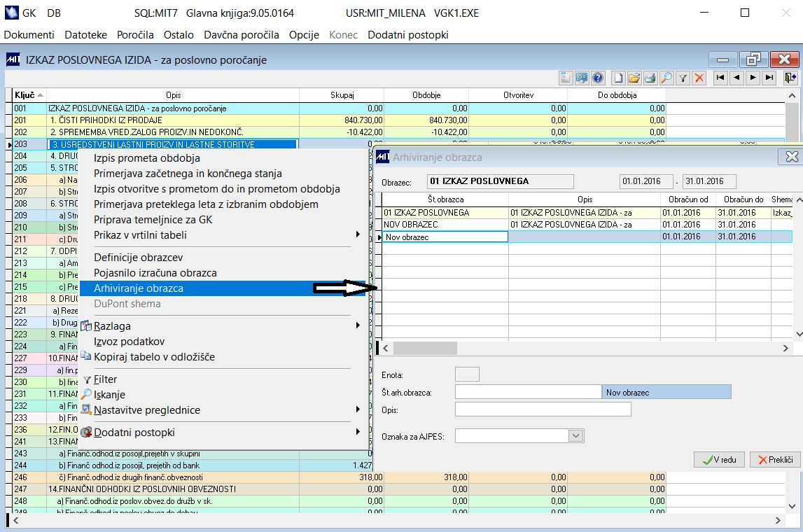Click the new blank document icon

[618, 78]
